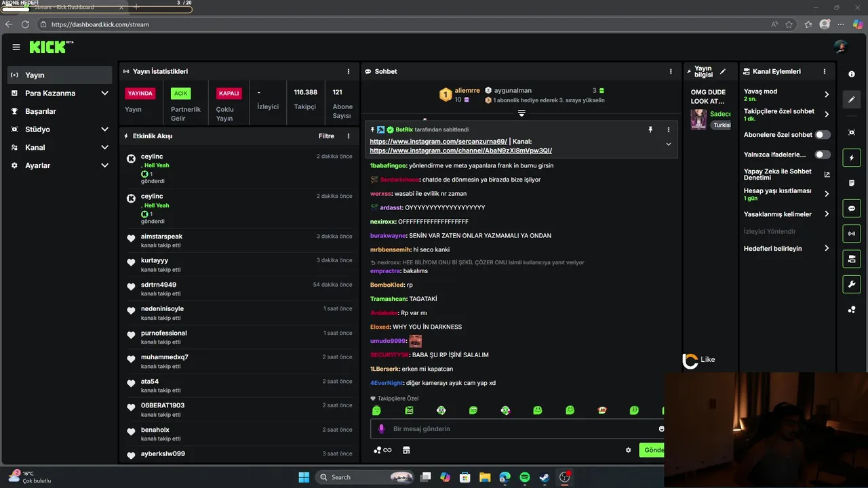Open the pinned message's three-dot menu
Image resolution: width=868 pixels, height=488 pixels.
(668, 129)
